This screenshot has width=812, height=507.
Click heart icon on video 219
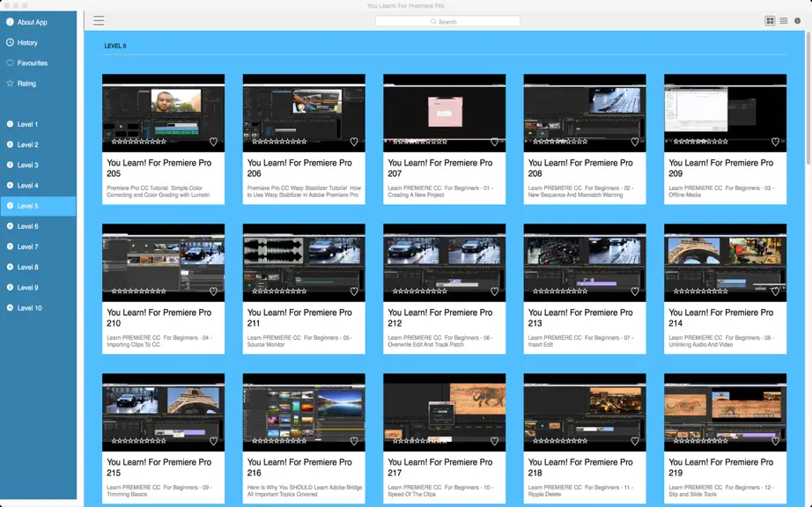coord(775,441)
